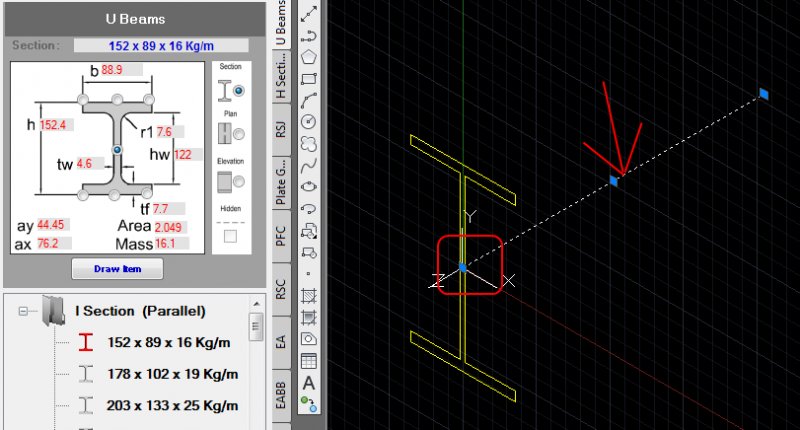
Task: Select the bottom-middle insertion point on beam diagram
Action: 114,194
